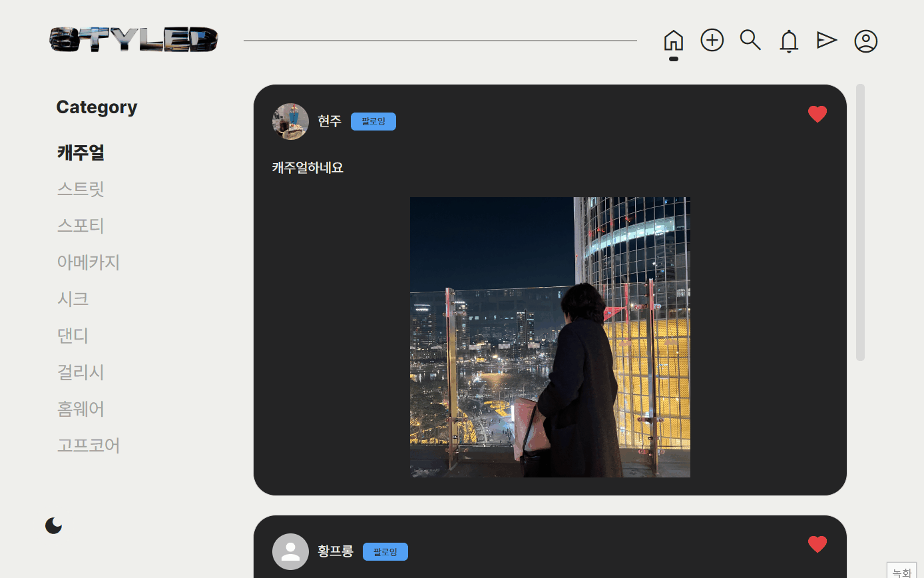Click the 팔로잉 button next to 황프롱
Screen dimensions: 924x578
tap(385, 551)
